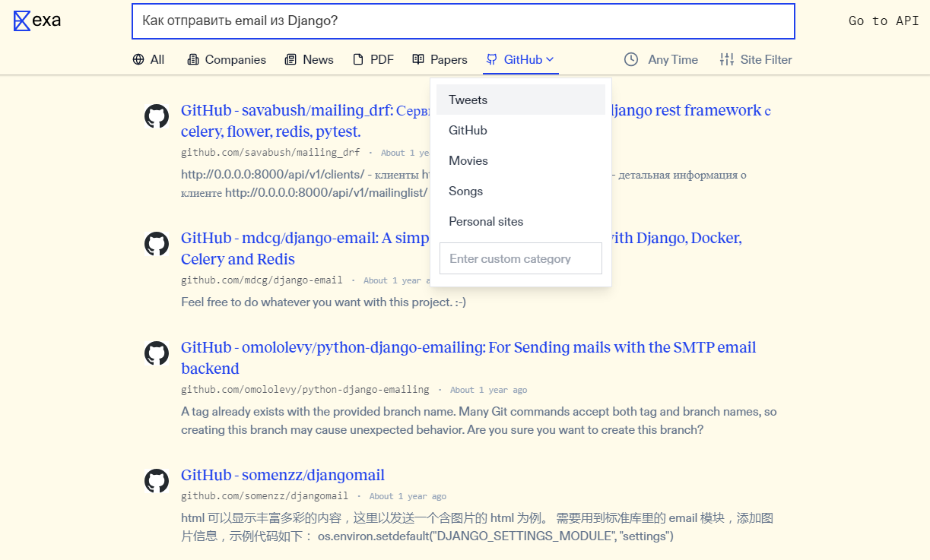Viewport: 930px width, 560px height.
Task: Switch to the News tab
Action: [x=309, y=59]
